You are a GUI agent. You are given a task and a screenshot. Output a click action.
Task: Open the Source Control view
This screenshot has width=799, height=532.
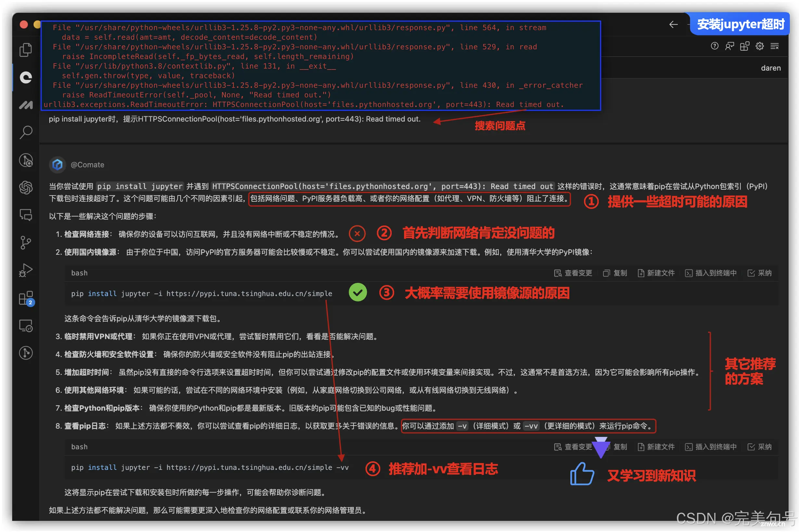[25, 243]
